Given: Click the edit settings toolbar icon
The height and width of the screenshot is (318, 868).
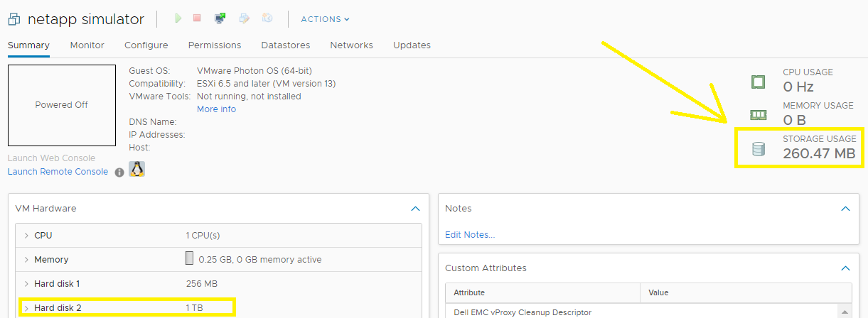Looking at the screenshot, I should click(244, 18).
